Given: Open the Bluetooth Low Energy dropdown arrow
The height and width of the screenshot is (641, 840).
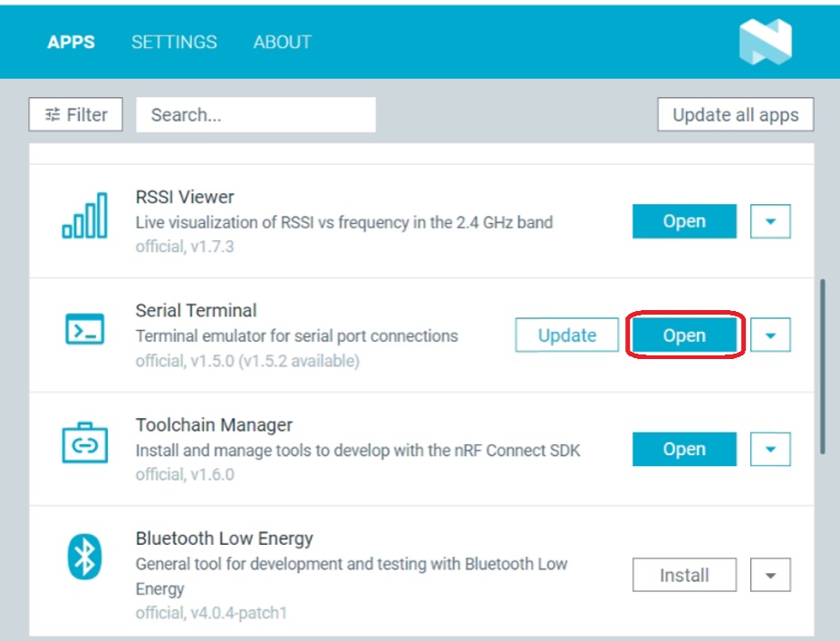Looking at the screenshot, I should coord(771,575).
